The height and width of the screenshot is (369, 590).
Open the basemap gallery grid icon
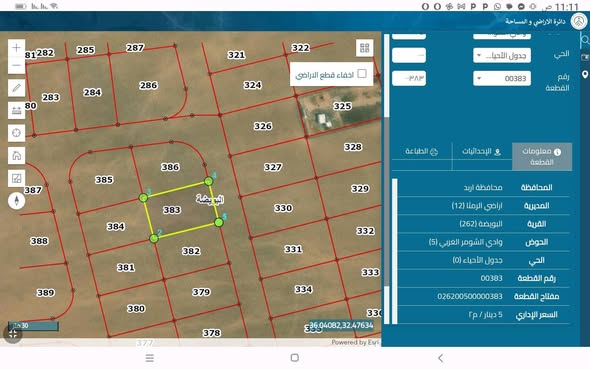365,48
